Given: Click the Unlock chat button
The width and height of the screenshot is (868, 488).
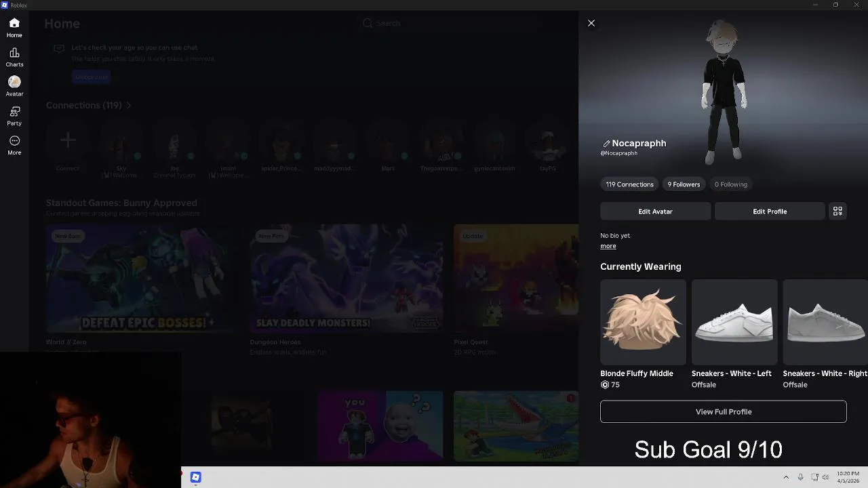Looking at the screenshot, I should [92, 77].
